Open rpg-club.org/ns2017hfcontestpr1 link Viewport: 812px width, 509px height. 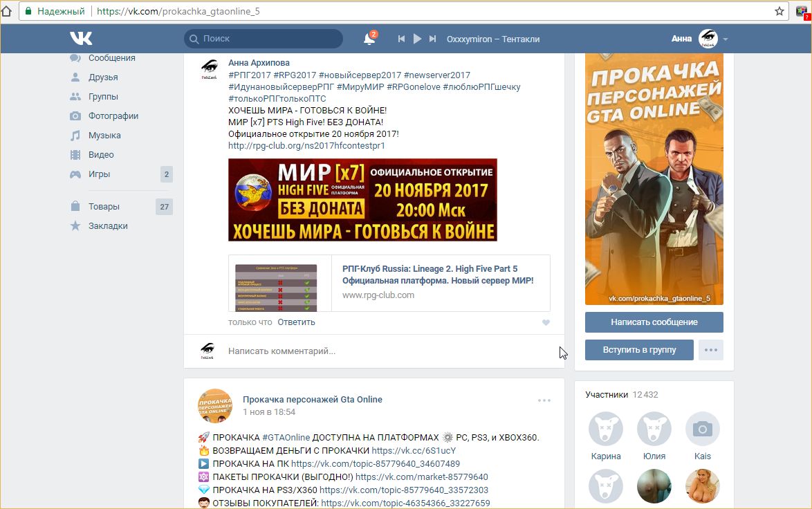pyautogui.click(x=306, y=145)
